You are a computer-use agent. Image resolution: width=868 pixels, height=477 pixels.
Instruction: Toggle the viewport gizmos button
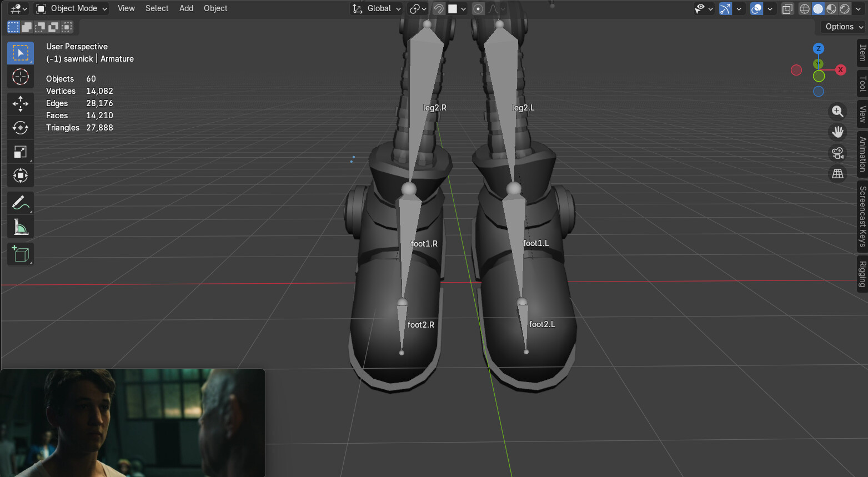point(725,8)
